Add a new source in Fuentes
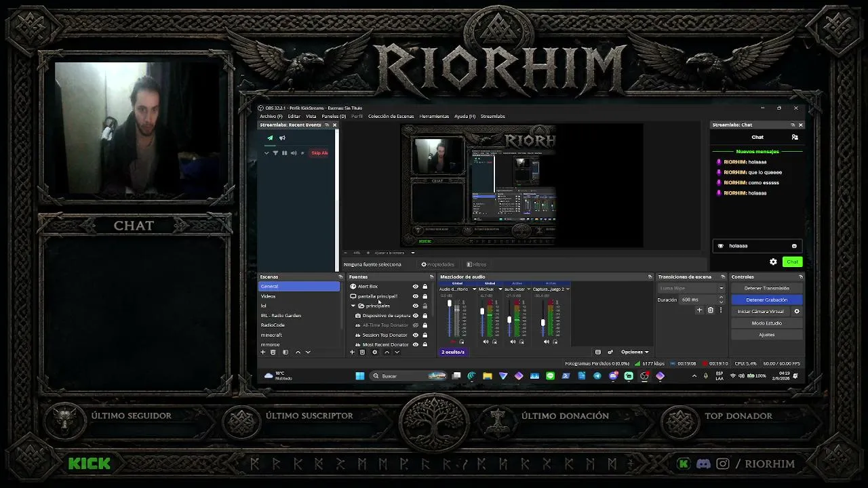868x488 pixels. tap(352, 352)
